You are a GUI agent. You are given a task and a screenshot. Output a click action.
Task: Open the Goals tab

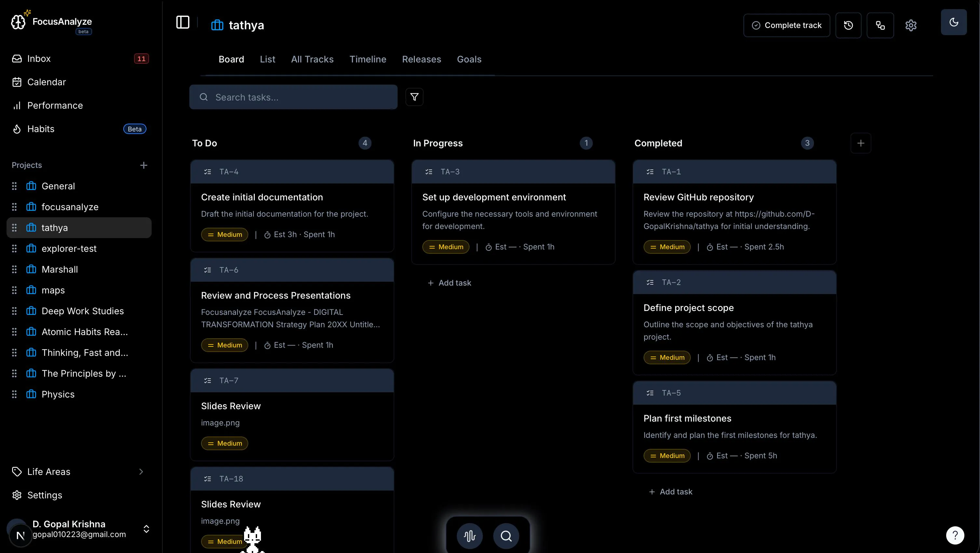click(469, 59)
